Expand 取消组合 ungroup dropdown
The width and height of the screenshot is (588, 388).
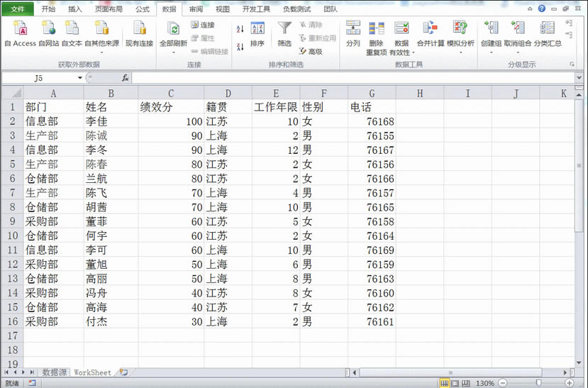518,52
